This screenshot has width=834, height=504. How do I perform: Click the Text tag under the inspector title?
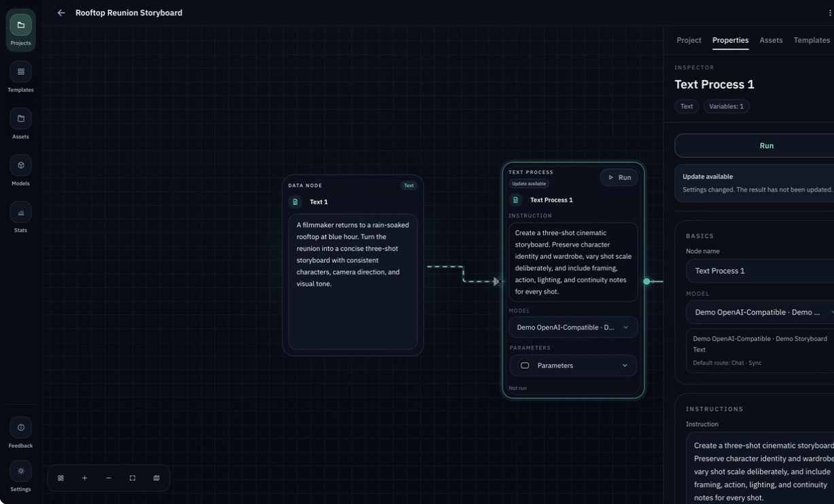click(687, 107)
